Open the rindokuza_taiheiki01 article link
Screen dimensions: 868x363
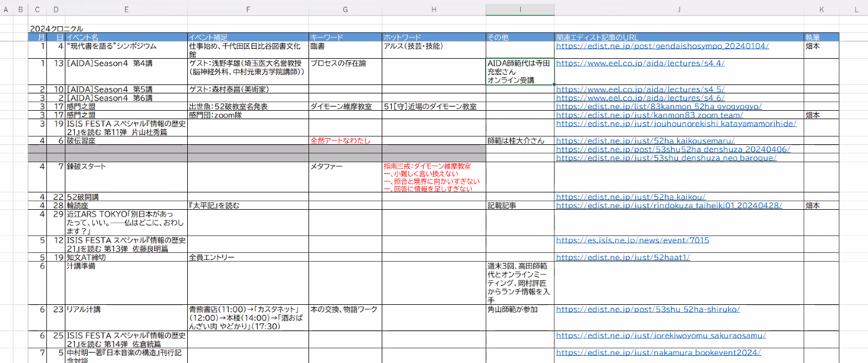click(x=668, y=205)
